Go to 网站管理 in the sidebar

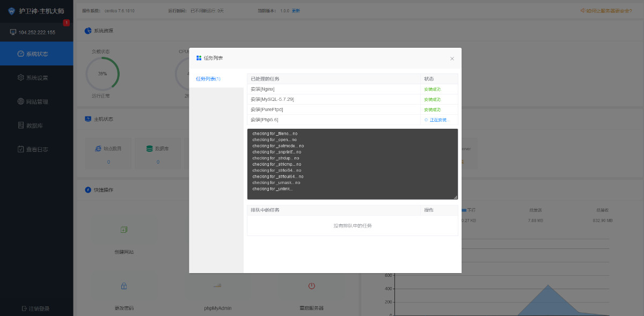(36, 101)
